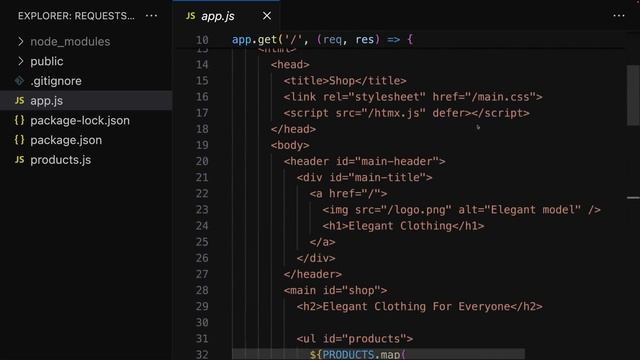Close the app.js editor tab
This screenshot has height=360, width=640.
coord(267,16)
